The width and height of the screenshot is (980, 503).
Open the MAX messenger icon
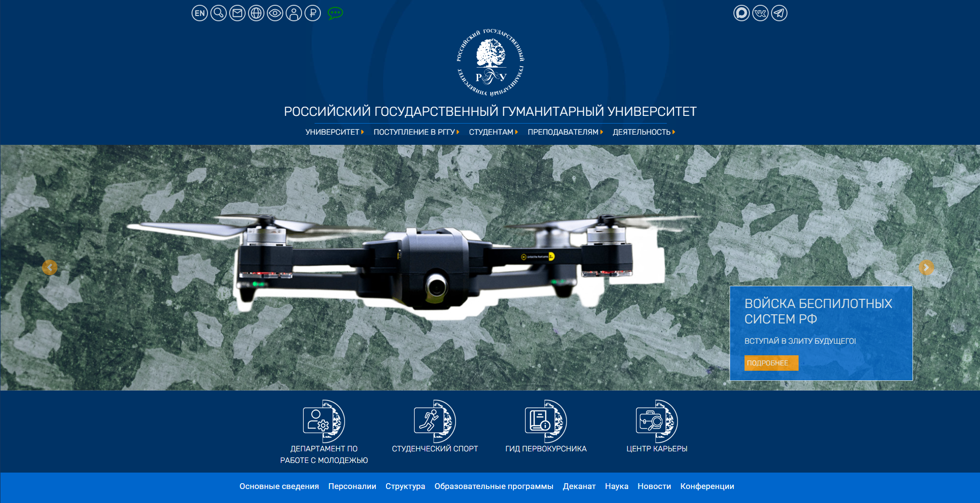click(x=742, y=13)
